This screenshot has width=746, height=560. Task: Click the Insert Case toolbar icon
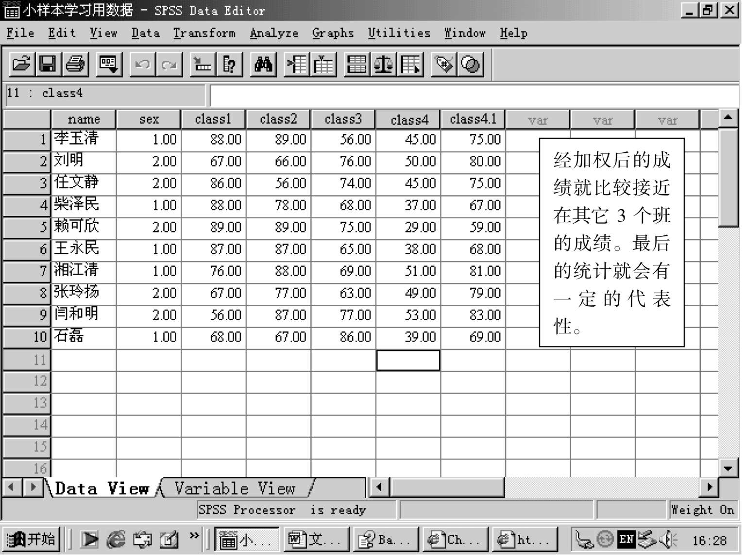click(297, 65)
